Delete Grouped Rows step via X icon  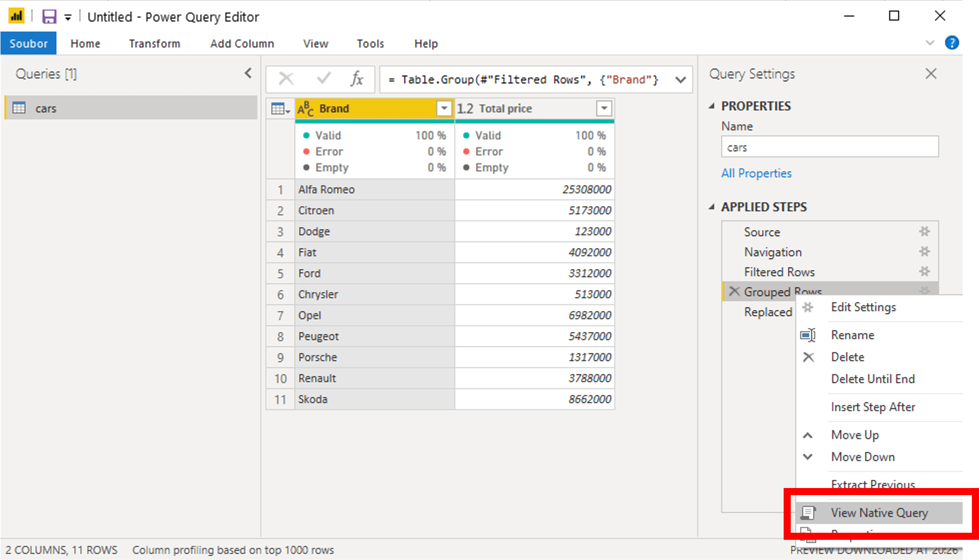[x=735, y=291]
